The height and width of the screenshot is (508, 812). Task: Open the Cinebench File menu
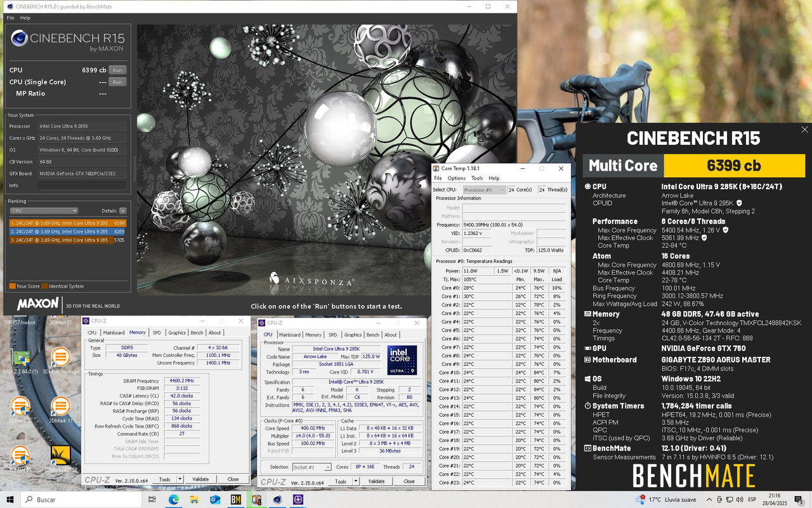[10, 18]
